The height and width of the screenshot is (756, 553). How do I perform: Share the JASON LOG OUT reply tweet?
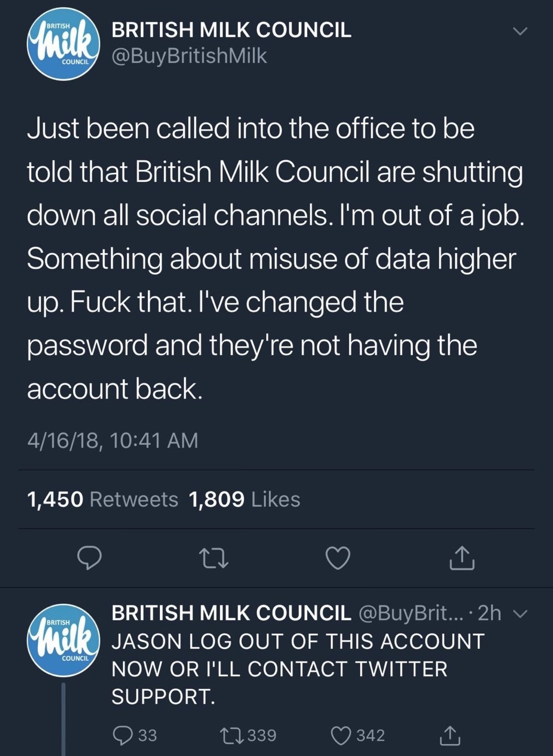click(x=449, y=735)
